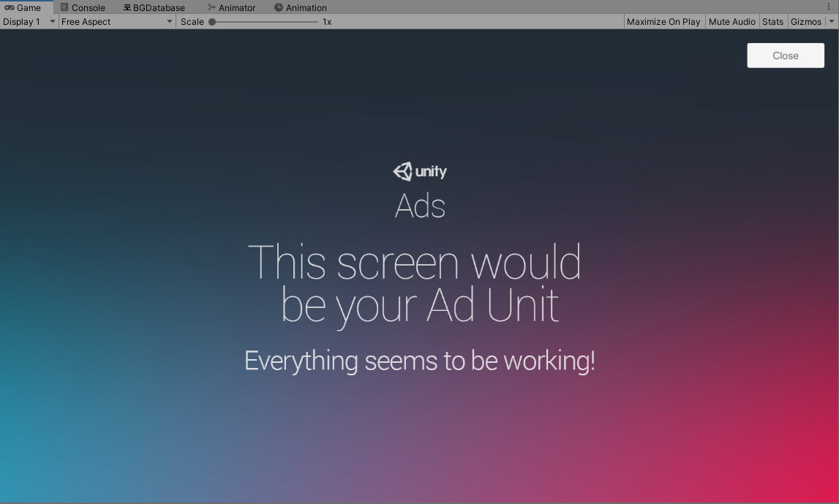Switch to the Animator tab

(232, 7)
